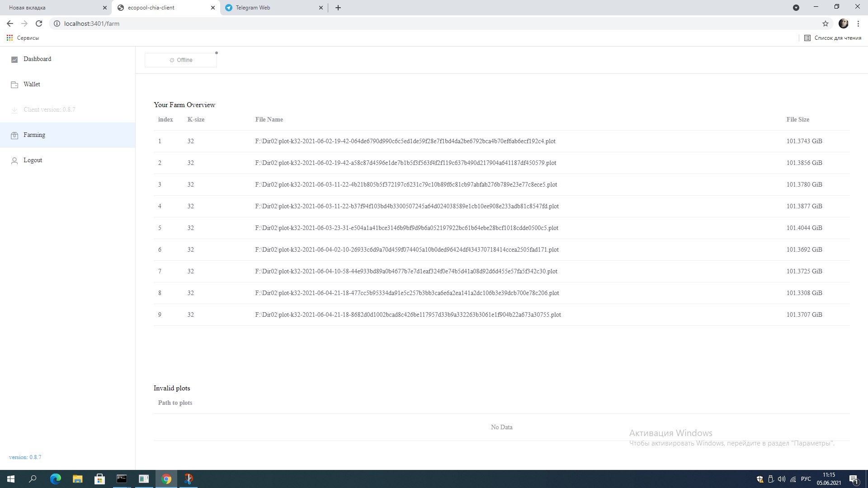Bookmark this page with the star icon
The height and width of the screenshot is (488, 868).
tap(825, 23)
